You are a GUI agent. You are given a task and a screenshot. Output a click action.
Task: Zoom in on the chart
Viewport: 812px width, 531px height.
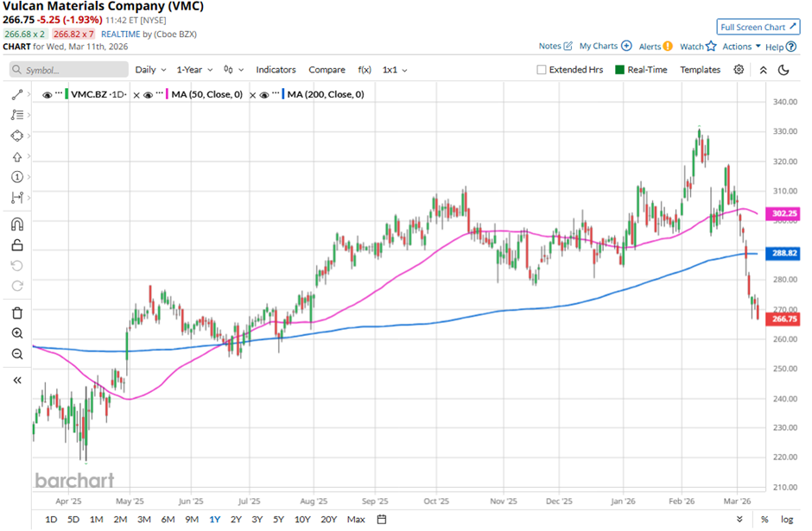coord(16,333)
